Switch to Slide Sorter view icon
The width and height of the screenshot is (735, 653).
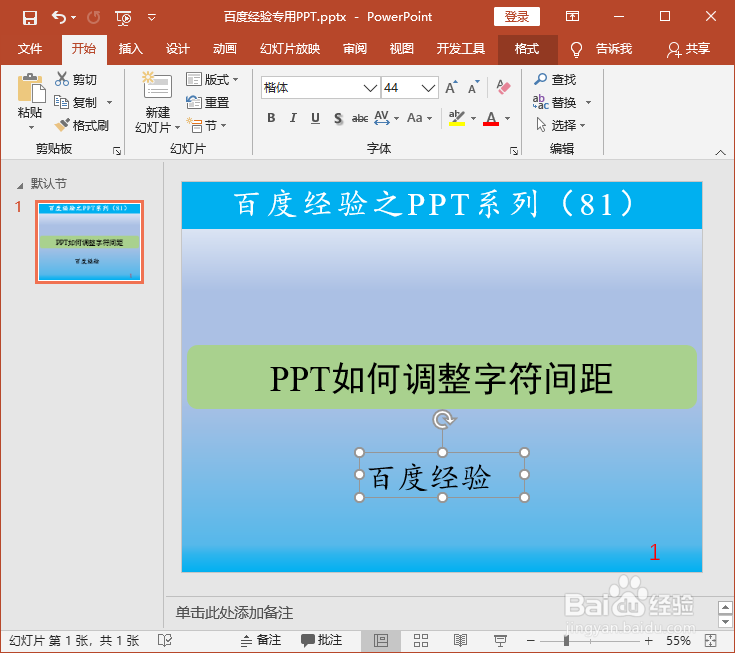[420, 640]
